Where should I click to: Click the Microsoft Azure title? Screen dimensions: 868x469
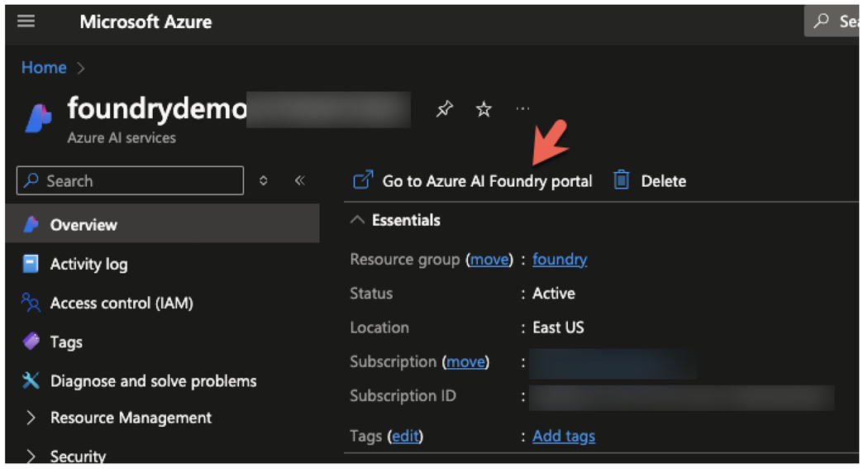[145, 22]
